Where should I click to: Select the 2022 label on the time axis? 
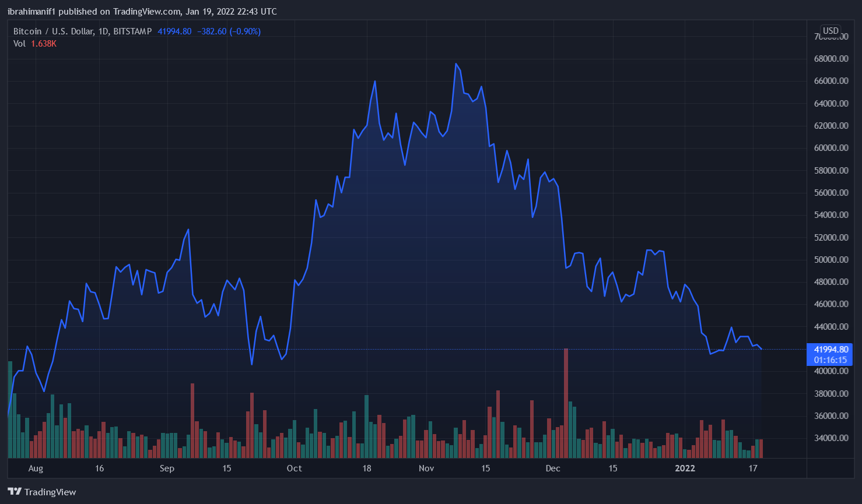coord(685,468)
